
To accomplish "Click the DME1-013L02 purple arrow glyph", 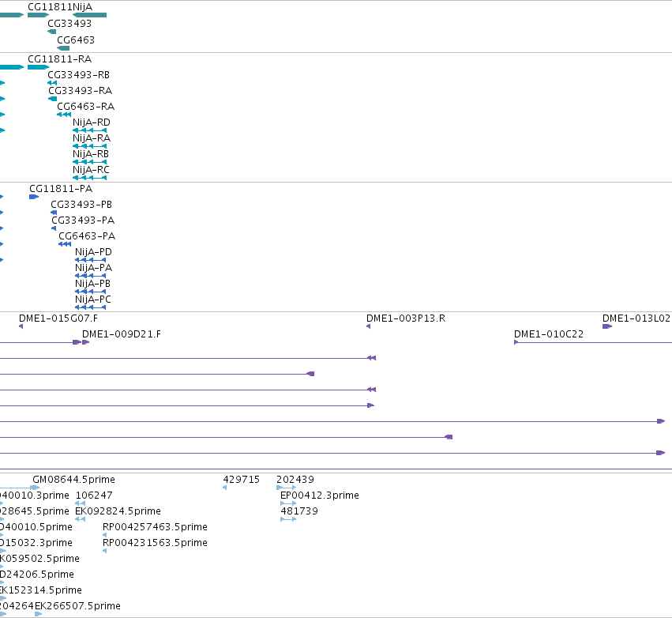I will (x=607, y=326).
